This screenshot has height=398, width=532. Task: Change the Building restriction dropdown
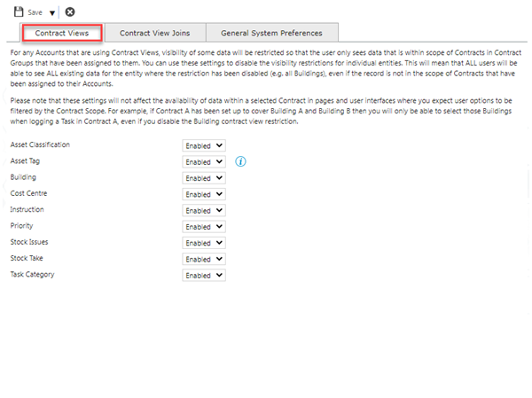(204, 177)
